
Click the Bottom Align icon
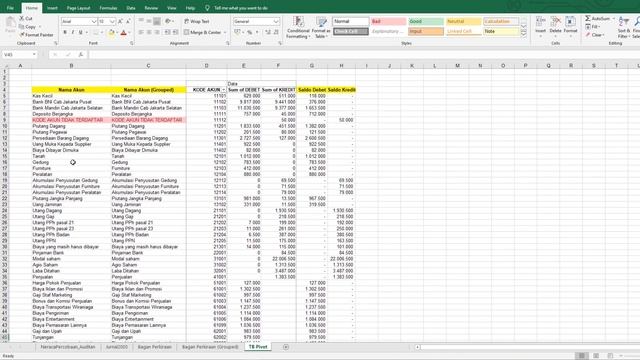pyautogui.click(x=157, y=21)
